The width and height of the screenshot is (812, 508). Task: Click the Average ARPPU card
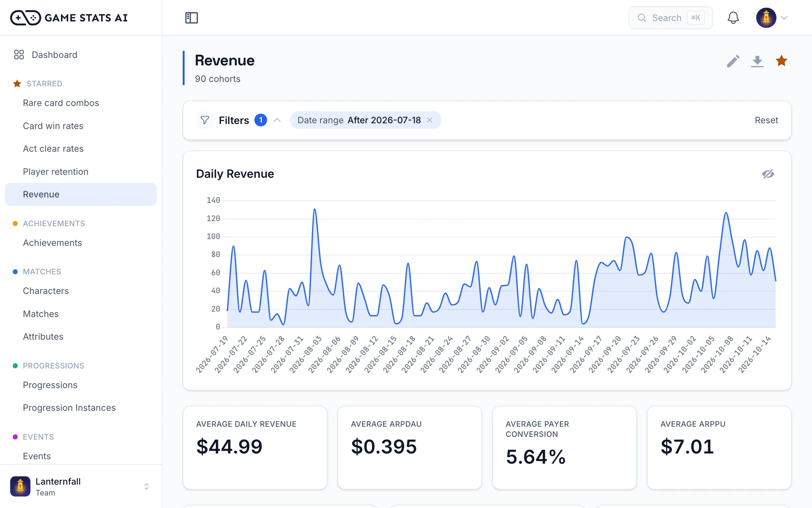click(x=719, y=448)
